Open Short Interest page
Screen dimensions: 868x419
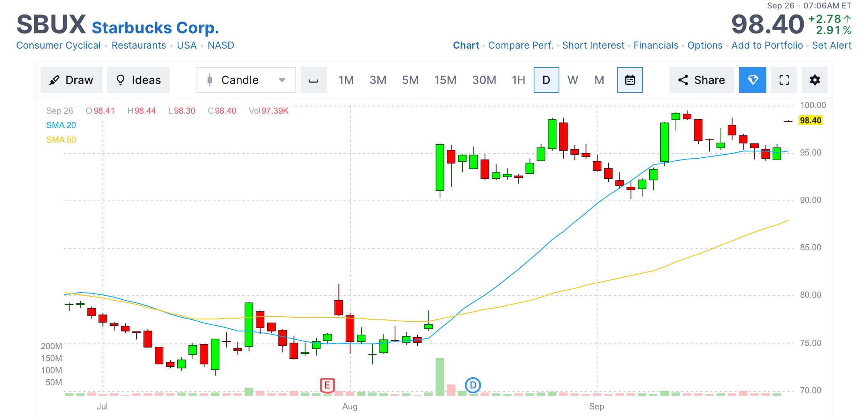click(x=593, y=45)
